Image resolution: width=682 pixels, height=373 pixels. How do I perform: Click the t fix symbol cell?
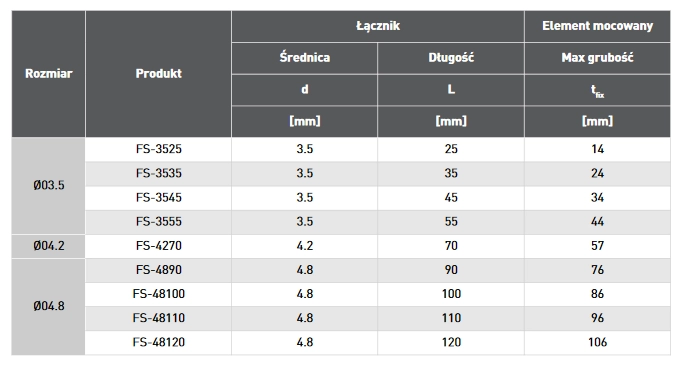[597, 90]
